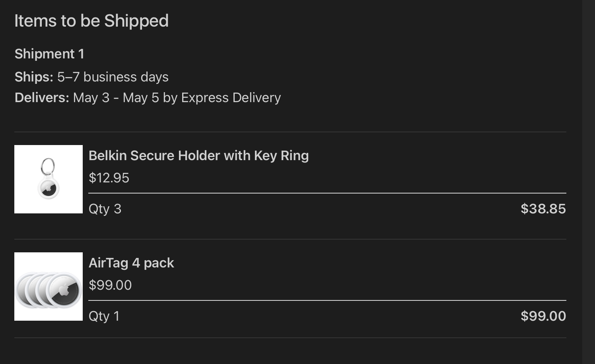Viewport: 595px width, 364px height.
Task: Click the AirTag 4 pack product image
Action: [x=49, y=287]
